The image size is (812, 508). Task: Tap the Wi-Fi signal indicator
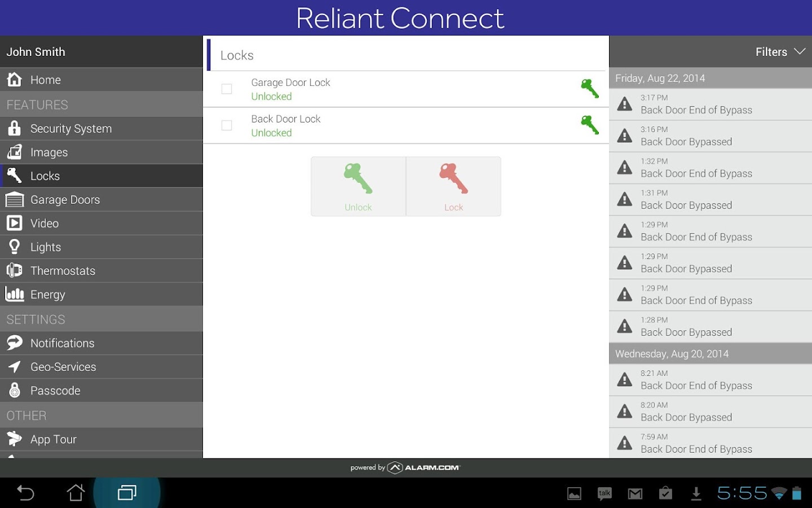[x=779, y=494]
